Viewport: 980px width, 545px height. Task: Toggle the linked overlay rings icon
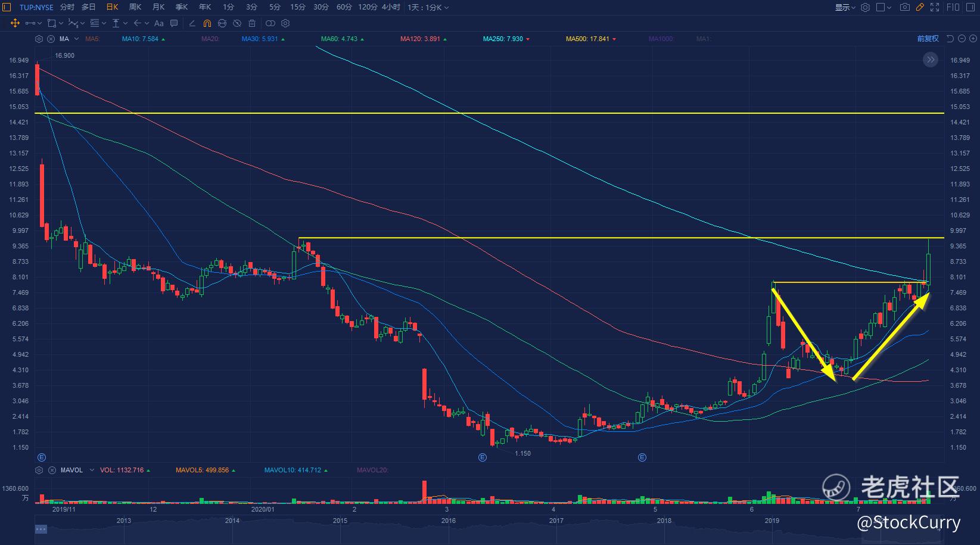click(x=270, y=23)
